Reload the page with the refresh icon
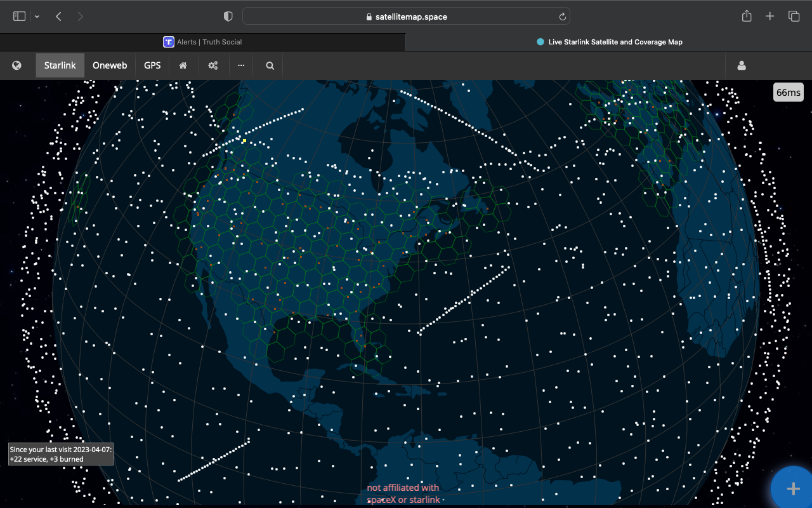The height and width of the screenshot is (508, 812). coord(562,17)
